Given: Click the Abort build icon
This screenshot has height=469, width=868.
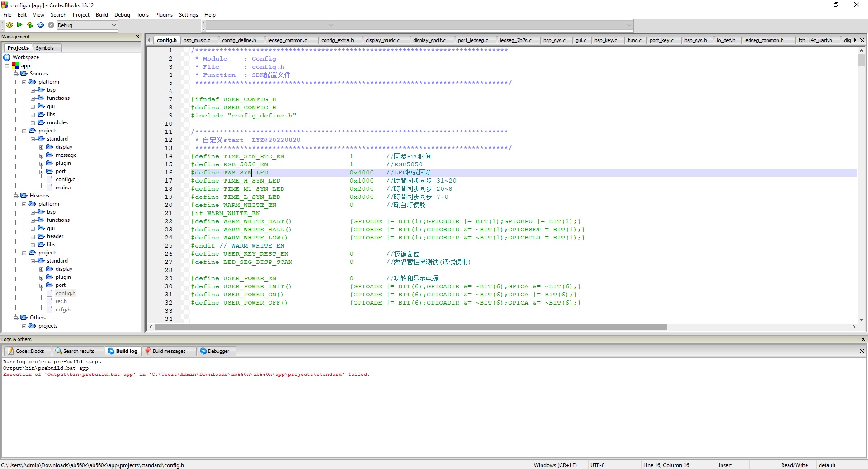Looking at the screenshot, I should (51, 25).
